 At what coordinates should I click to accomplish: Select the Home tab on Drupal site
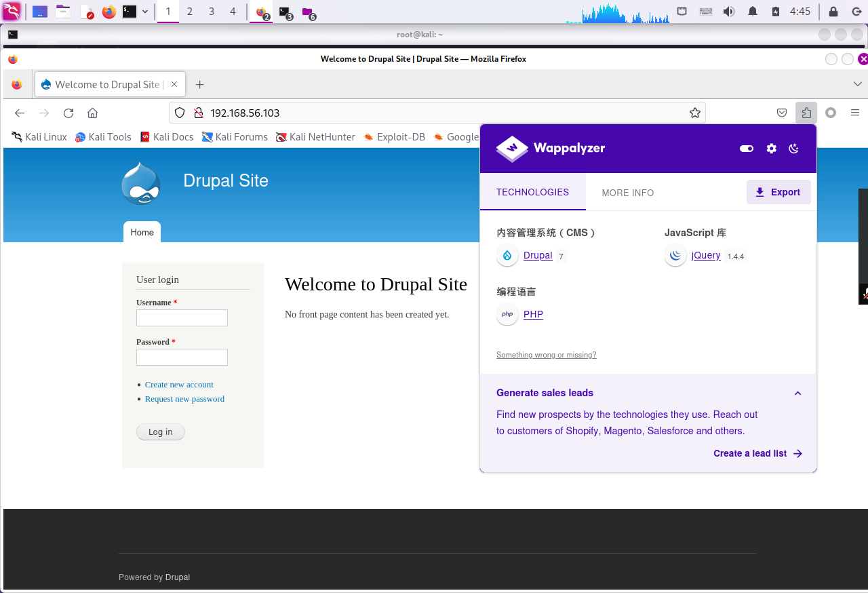[x=142, y=232]
